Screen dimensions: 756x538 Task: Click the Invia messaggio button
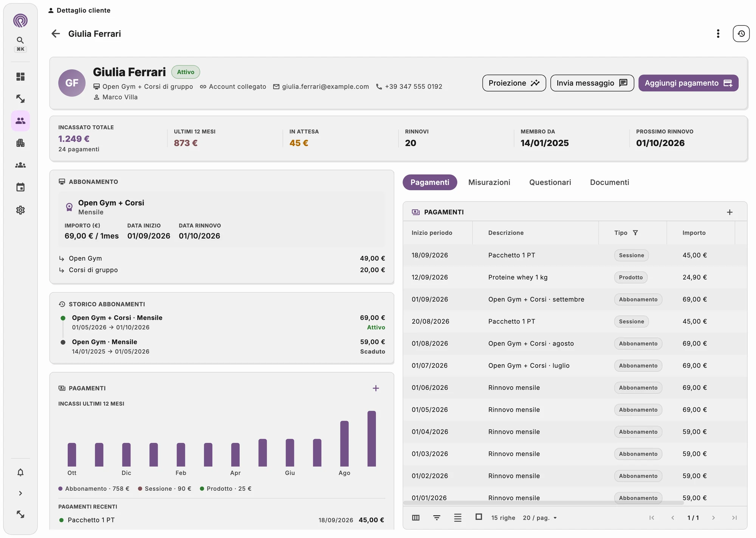(592, 83)
